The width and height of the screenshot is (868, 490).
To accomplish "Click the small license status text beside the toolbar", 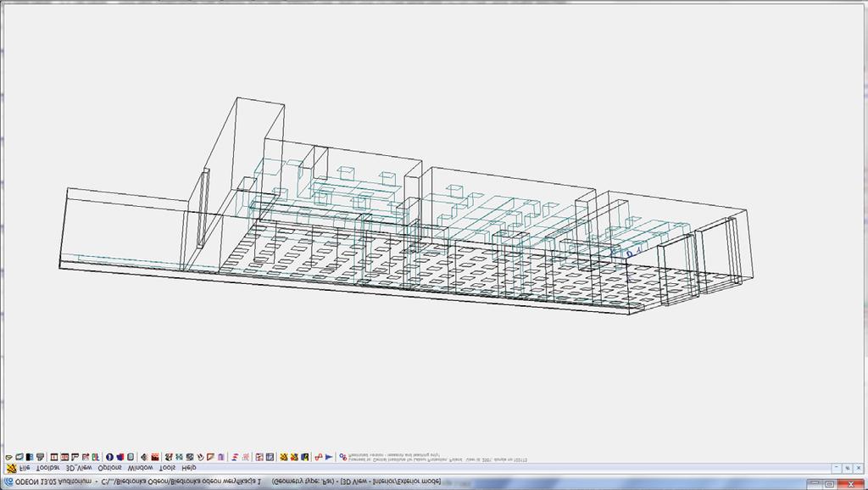I will pyautogui.click(x=437, y=457).
